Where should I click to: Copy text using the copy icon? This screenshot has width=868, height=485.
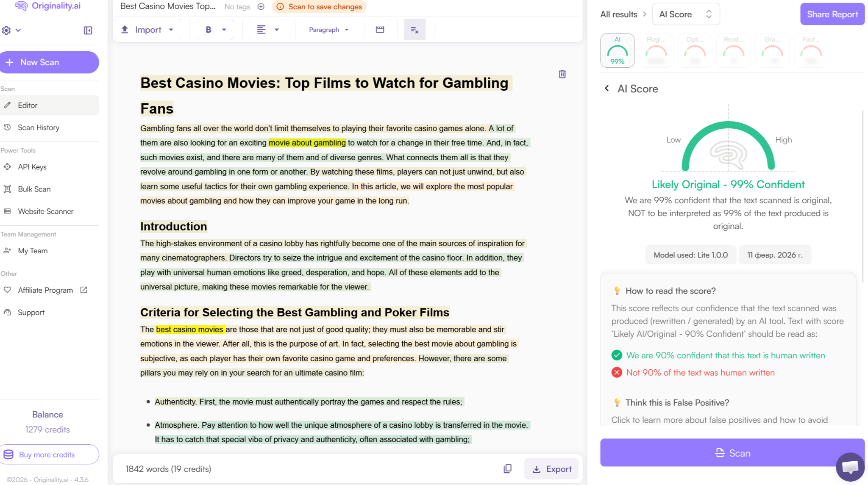coord(507,468)
